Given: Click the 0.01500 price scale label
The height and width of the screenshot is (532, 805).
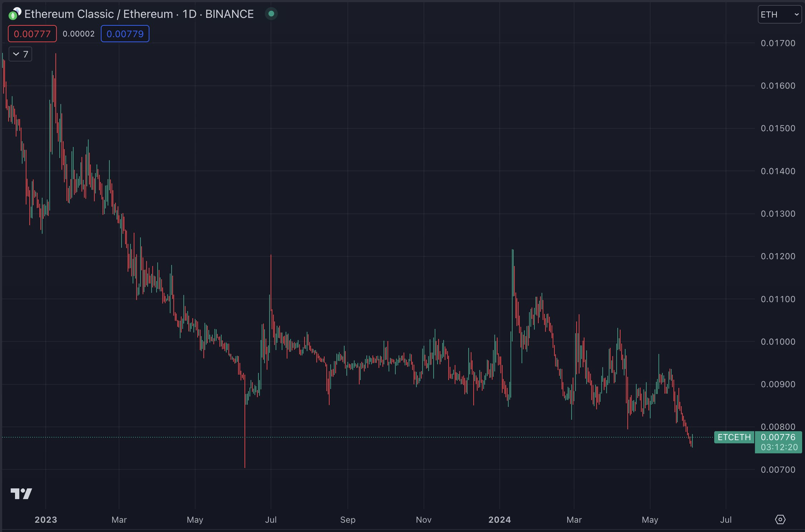Looking at the screenshot, I should 778,128.
